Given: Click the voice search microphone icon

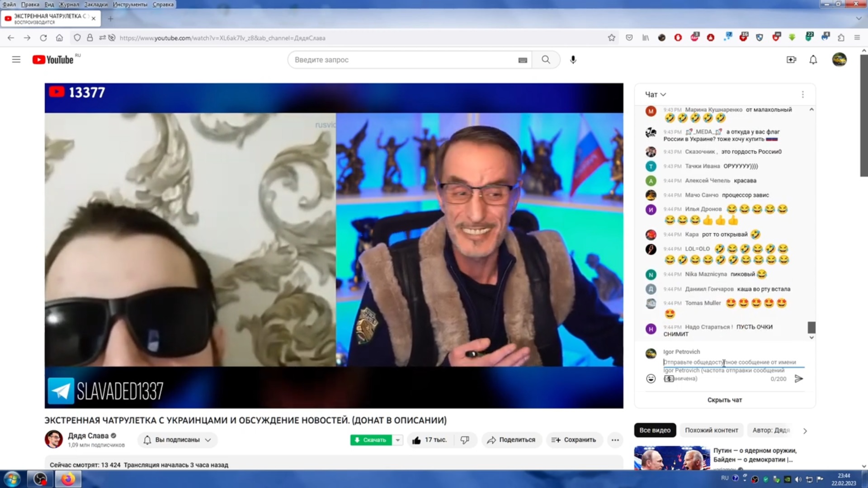Looking at the screenshot, I should [x=573, y=60].
